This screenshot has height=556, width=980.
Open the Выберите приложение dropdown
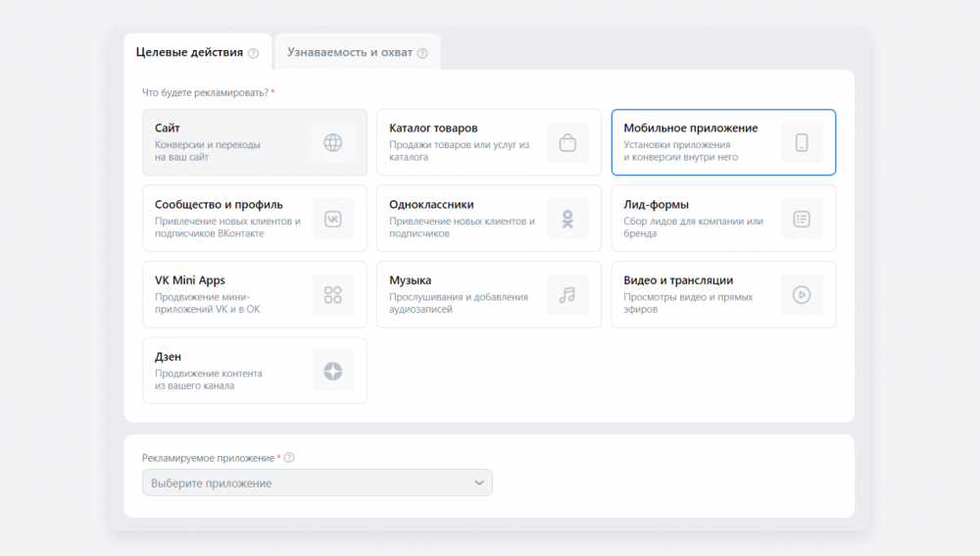[x=318, y=482]
